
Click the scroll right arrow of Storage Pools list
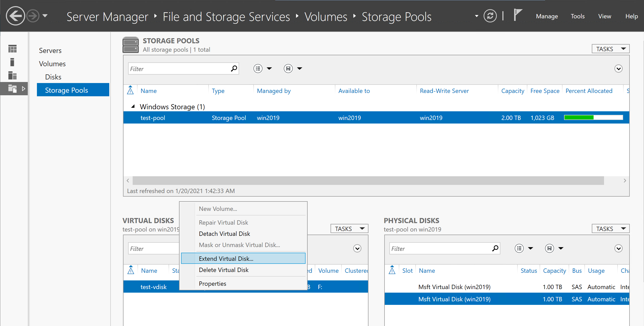625,181
